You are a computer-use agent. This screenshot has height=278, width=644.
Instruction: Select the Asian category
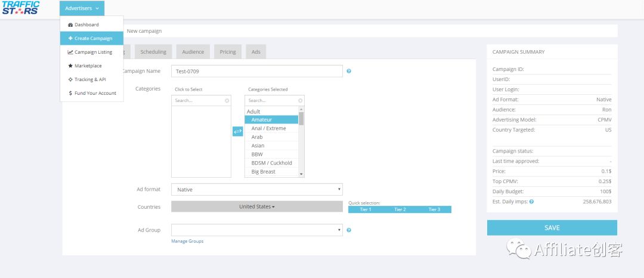click(x=271, y=146)
